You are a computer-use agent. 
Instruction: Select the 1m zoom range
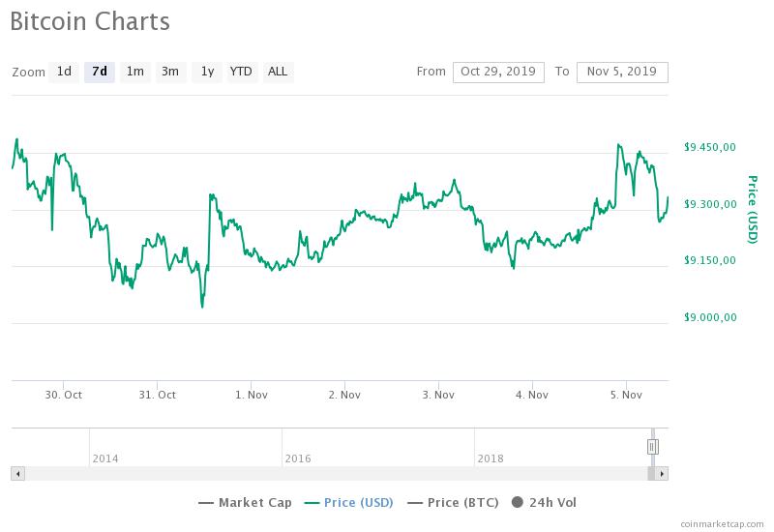click(135, 72)
